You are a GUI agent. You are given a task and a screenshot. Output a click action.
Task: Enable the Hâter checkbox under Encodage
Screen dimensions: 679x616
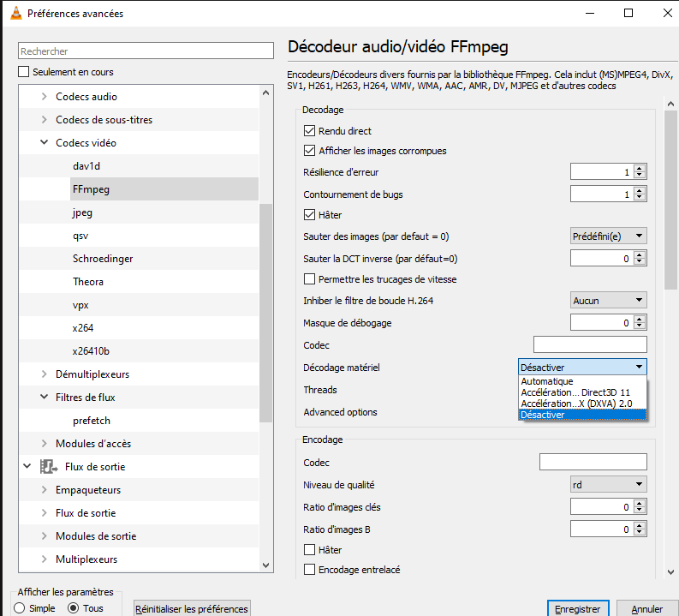pyautogui.click(x=309, y=550)
